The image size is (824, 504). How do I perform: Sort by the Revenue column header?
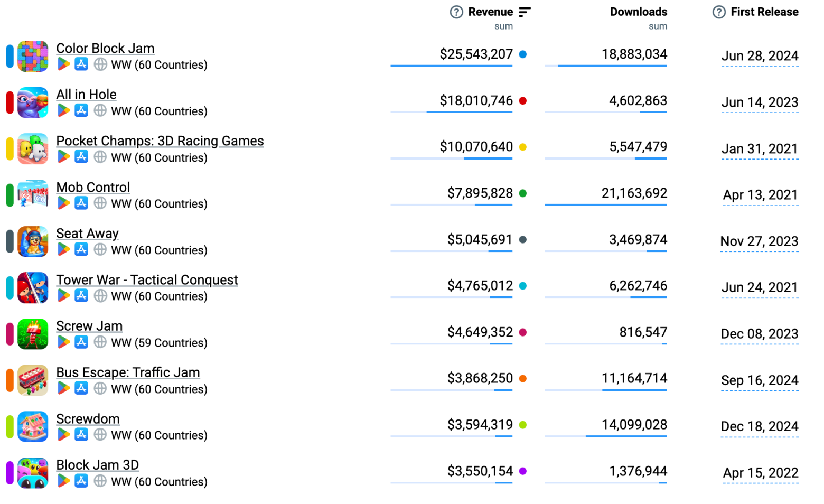tap(490, 12)
